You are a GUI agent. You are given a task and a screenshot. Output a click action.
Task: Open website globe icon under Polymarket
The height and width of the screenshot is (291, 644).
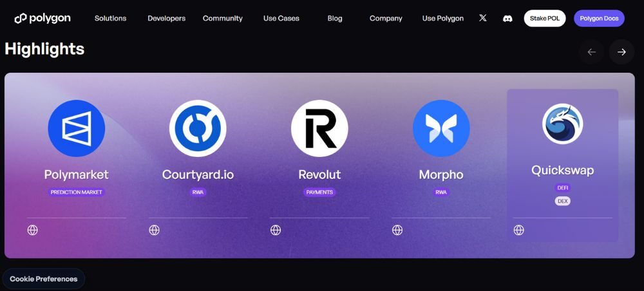click(33, 230)
